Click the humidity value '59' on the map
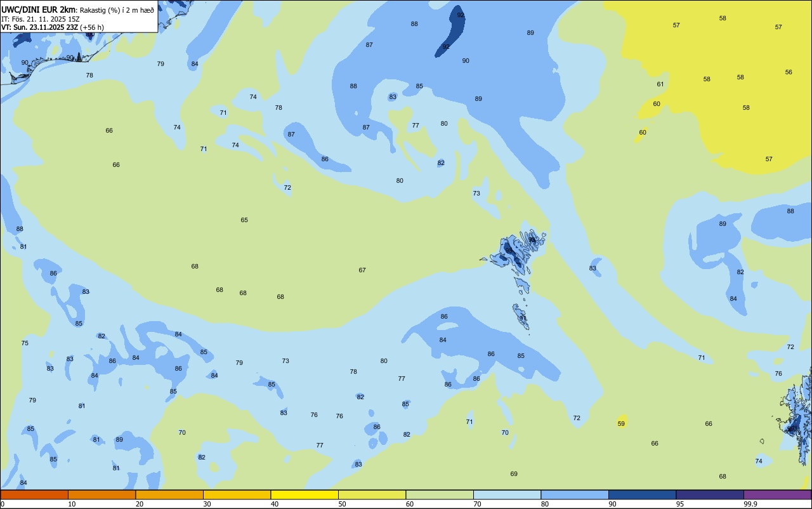The width and height of the screenshot is (812, 509). pyautogui.click(x=621, y=424)
